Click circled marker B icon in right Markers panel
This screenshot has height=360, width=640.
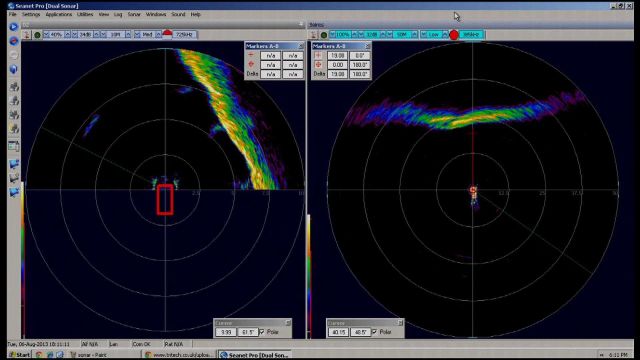(318, 64)
